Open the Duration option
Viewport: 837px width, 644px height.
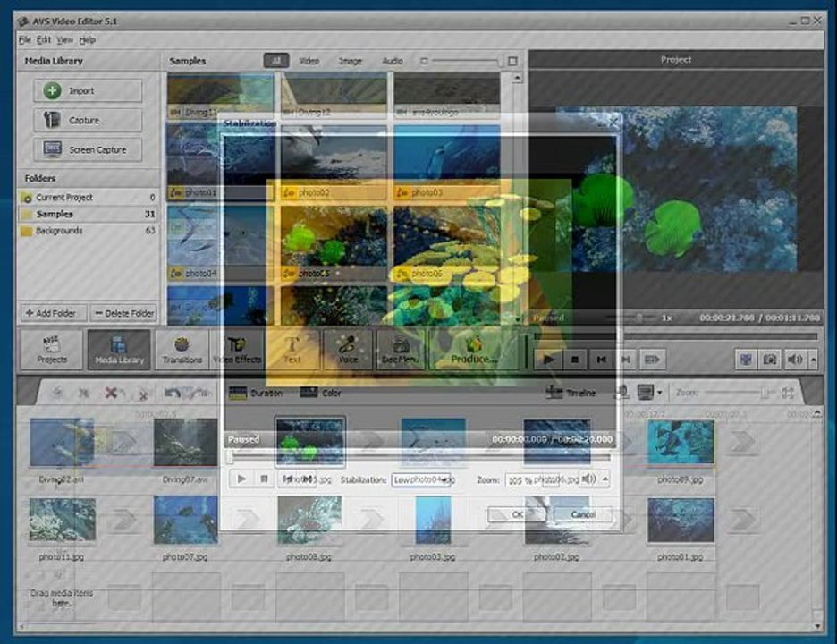point(256,393)
